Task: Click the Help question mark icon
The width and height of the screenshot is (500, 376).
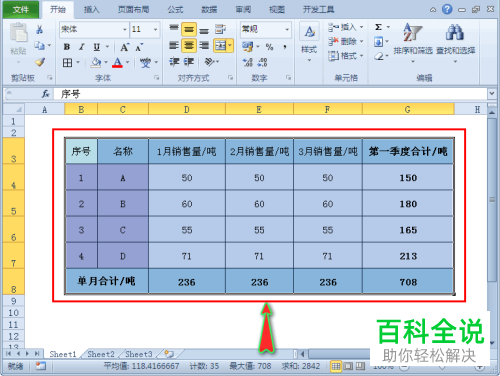Action: tap(447, 9)
